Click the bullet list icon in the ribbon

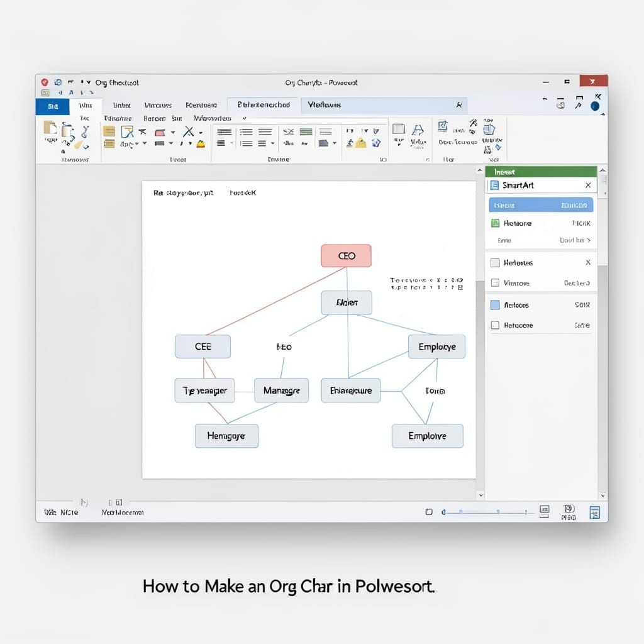point(246,132)
